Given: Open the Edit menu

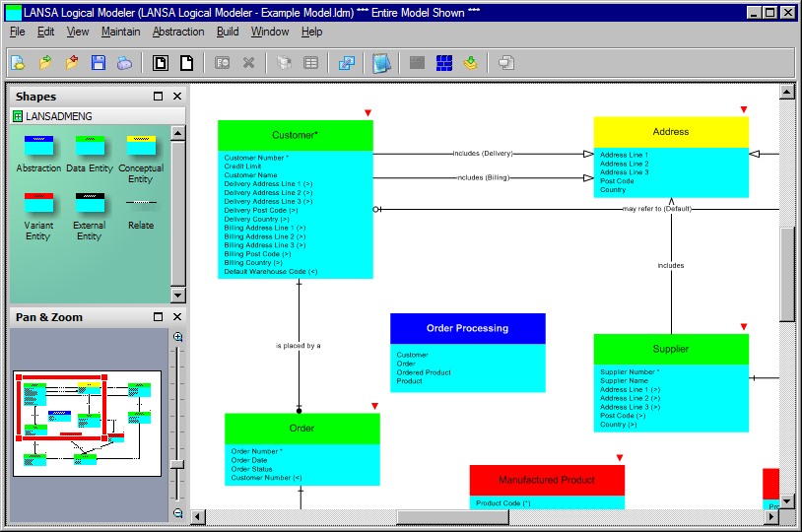Looking at the screenshot, I should pyautogui.click(x=45, y=32).
